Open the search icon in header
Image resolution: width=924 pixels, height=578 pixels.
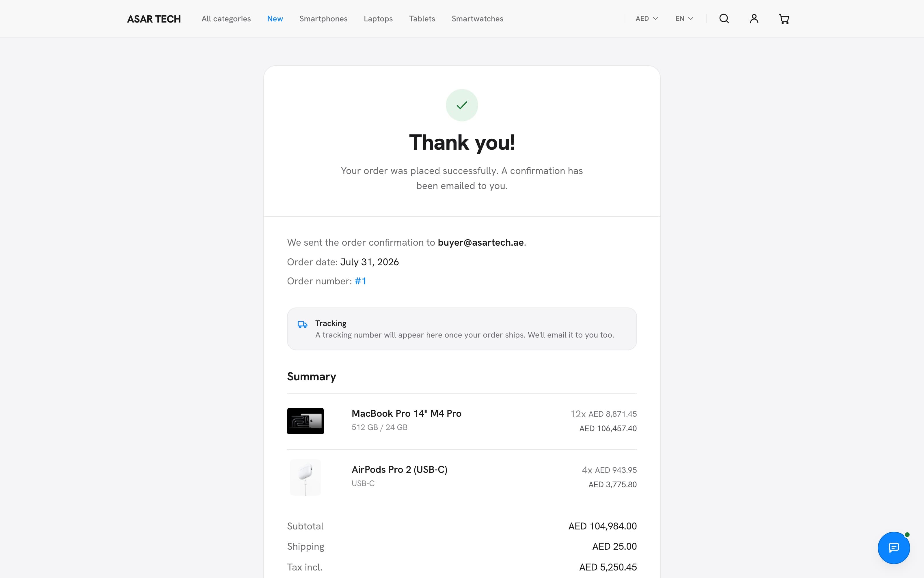coord(724,19)
